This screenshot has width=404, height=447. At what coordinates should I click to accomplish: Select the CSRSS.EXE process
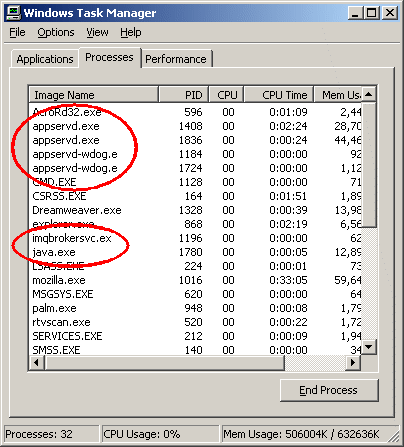point(195,196)
